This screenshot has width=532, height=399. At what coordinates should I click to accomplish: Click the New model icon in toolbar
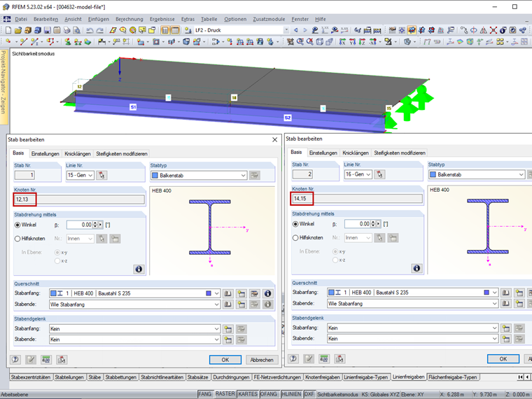[x=8, y=30]
